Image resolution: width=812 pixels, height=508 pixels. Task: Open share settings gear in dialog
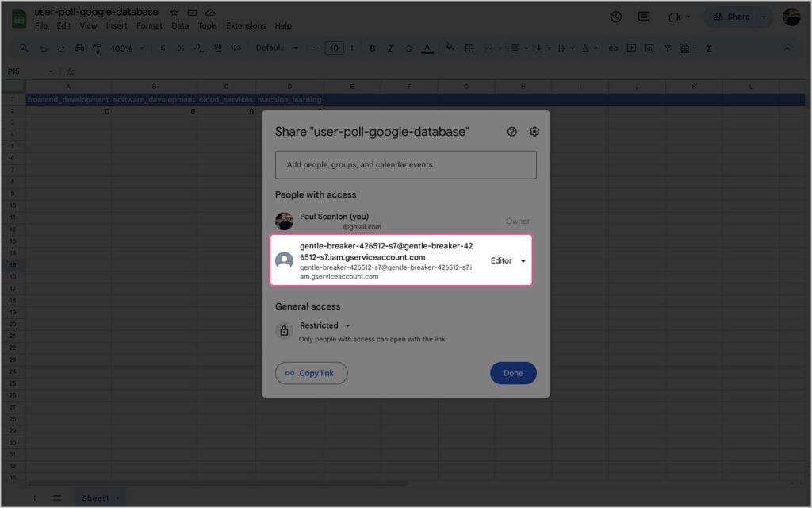click(534, 132)
